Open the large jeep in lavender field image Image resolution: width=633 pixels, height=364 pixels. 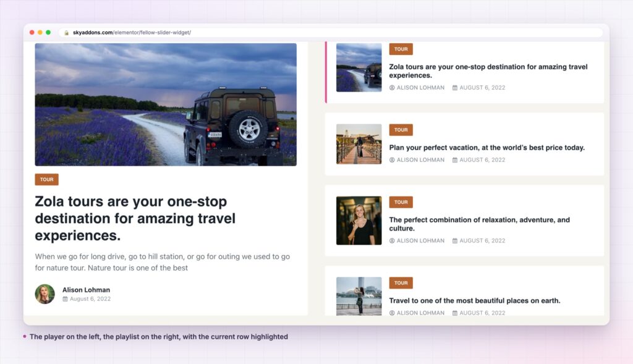(x=166, y=104)
